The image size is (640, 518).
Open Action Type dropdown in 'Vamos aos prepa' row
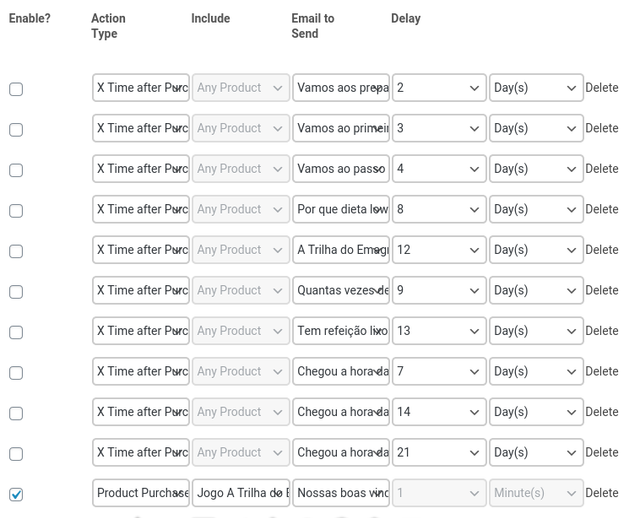[x=141, y=87]
